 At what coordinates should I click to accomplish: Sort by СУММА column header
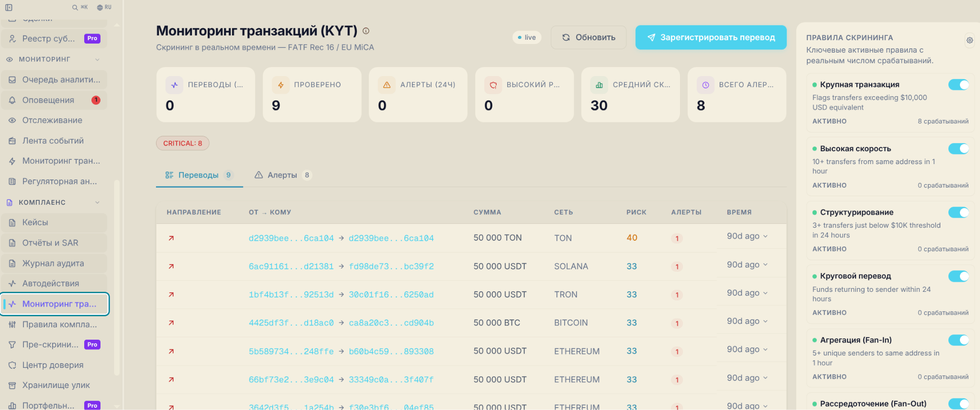click(487, 212)
